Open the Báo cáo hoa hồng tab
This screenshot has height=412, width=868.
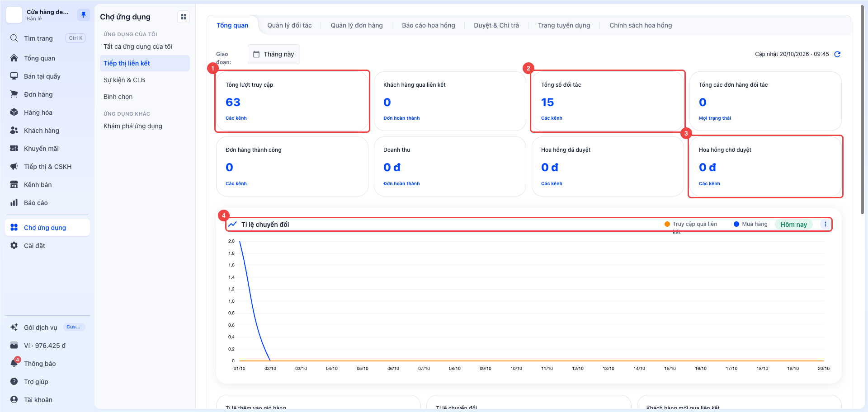(x=429, y=25)
